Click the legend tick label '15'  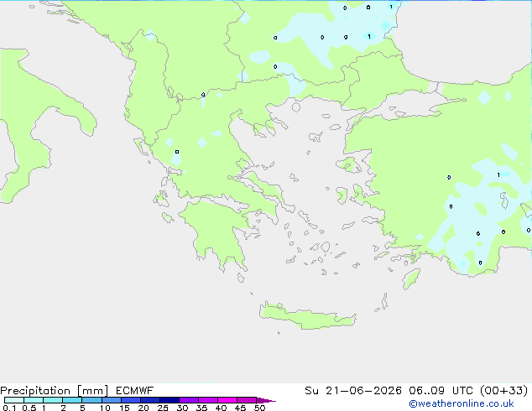point(124,408)
